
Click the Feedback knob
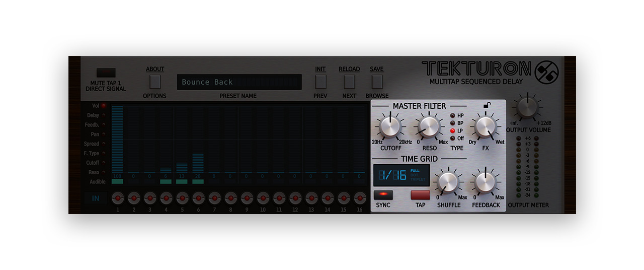(x=485, y=182)
